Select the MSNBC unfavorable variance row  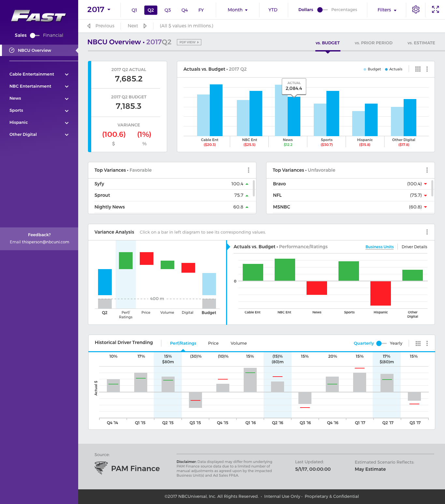pos(351,207)
